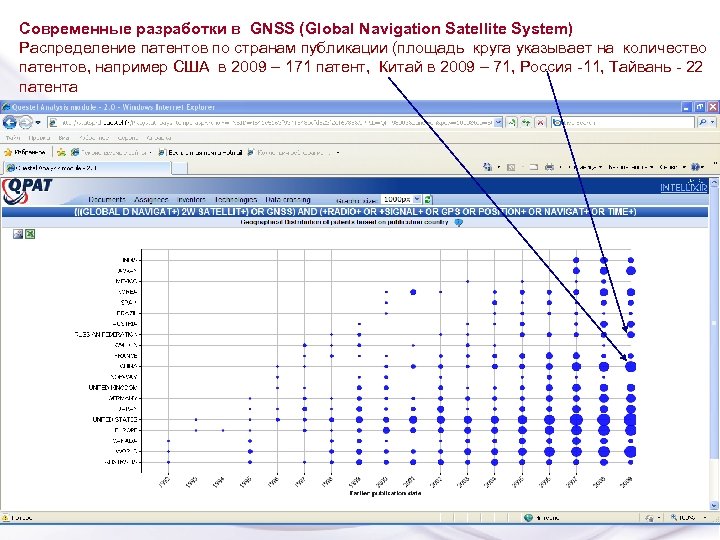Click the Refresh page icon
720x540 pixels.
pyautogui.click(x=526, y=123)
